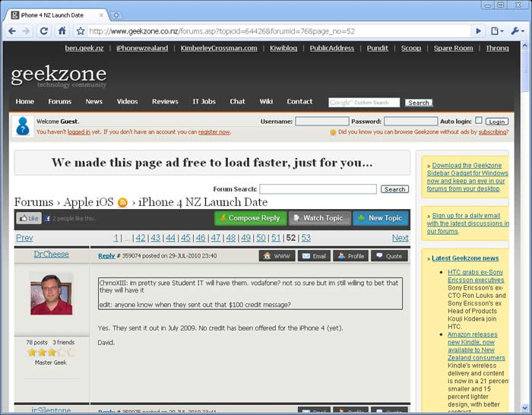Click DrCheese's avatar photo
Image resolution: width=532 pixels, height=415 pixels.
(x=51, y=294)
